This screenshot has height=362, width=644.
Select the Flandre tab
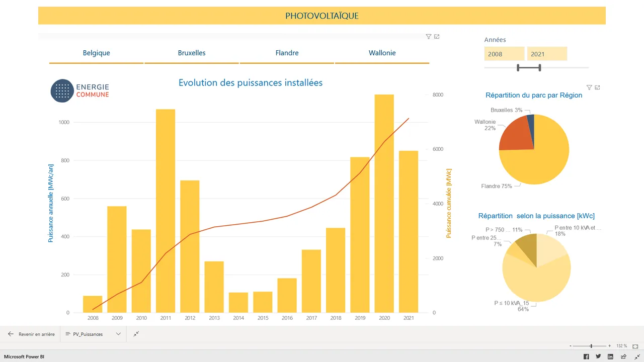pos(287,53)
